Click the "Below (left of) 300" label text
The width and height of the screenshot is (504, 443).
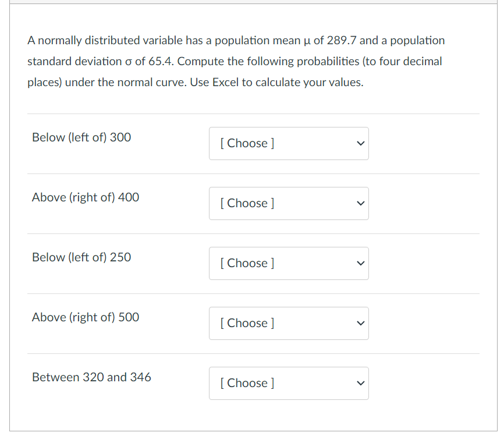(x=81, y=137)
